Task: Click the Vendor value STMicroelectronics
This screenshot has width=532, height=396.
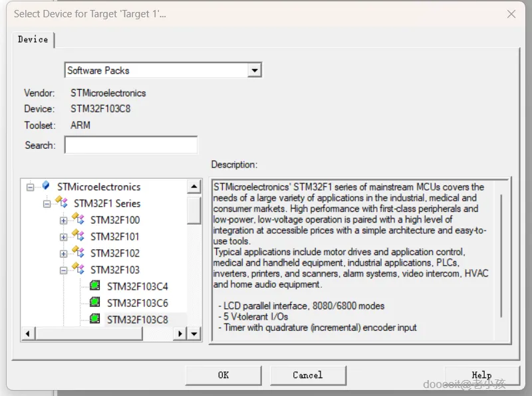Action: point(108,93)
